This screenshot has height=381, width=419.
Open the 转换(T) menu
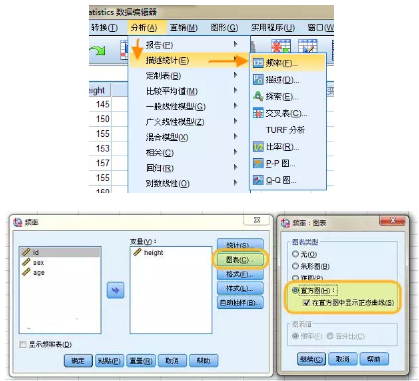click(x=104, y=27)
